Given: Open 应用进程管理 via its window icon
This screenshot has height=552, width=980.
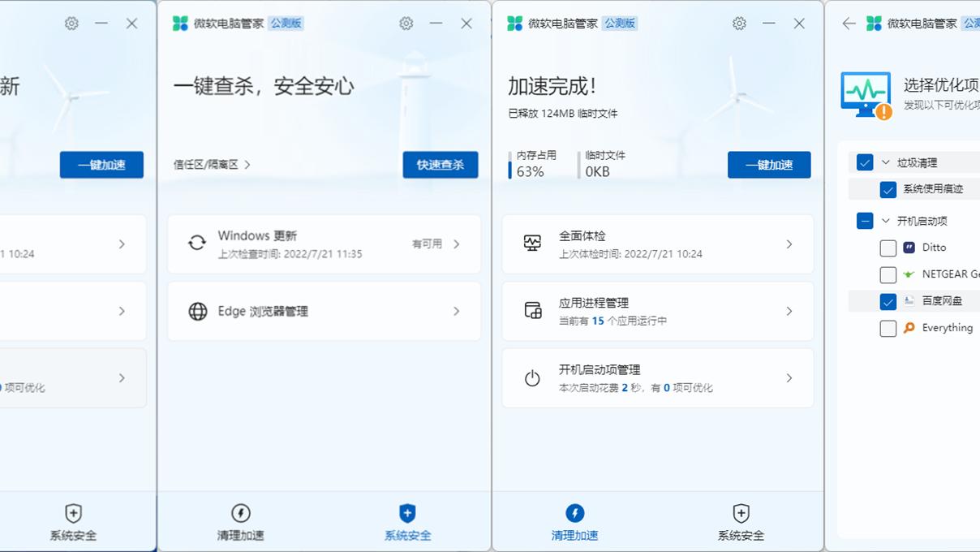Looking at the screenshot, I should 531,311.
